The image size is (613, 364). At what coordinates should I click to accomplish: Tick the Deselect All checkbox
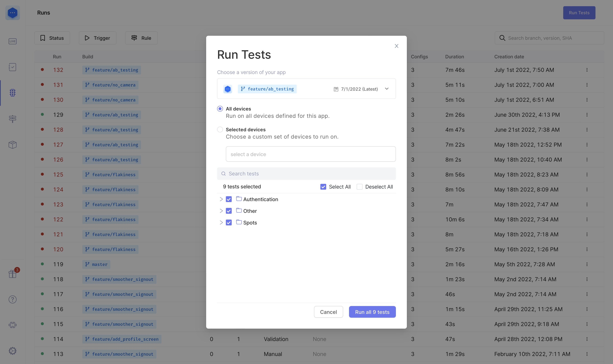point(360,187)
